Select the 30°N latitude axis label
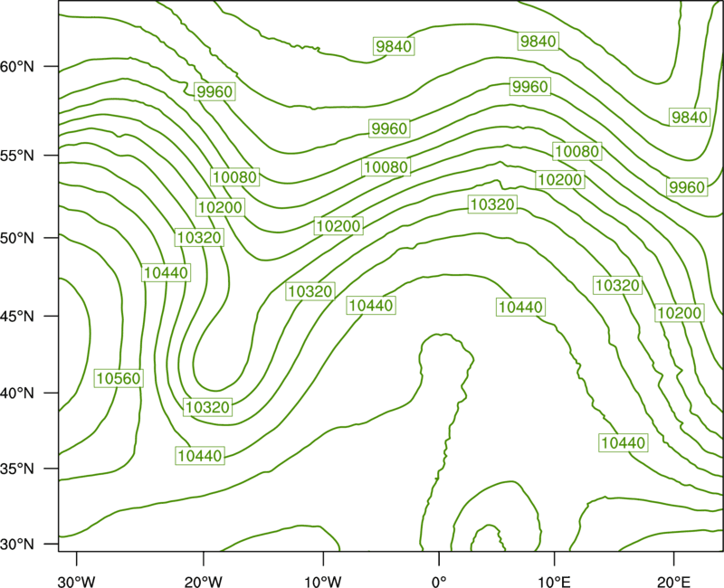 (17, 545)
